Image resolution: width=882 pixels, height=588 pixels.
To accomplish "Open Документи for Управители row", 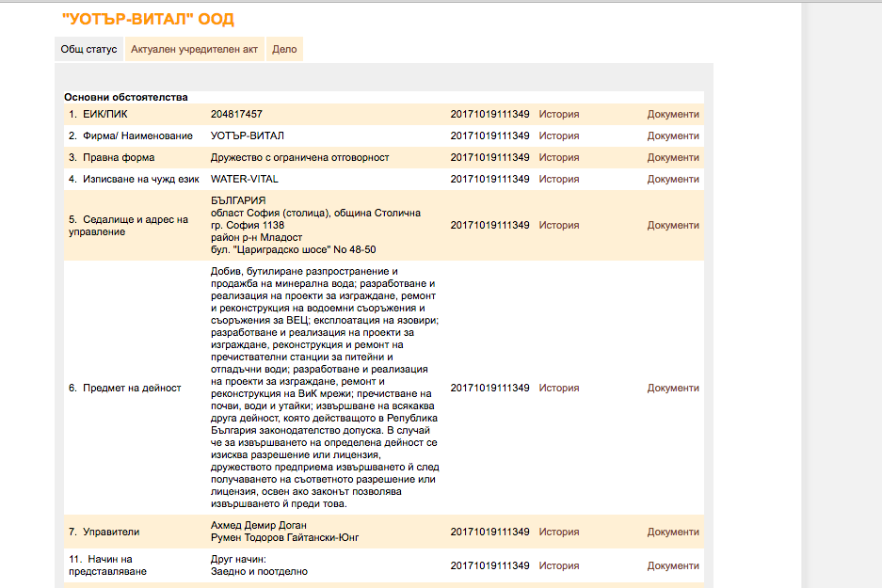I will (x=673, y=532).
